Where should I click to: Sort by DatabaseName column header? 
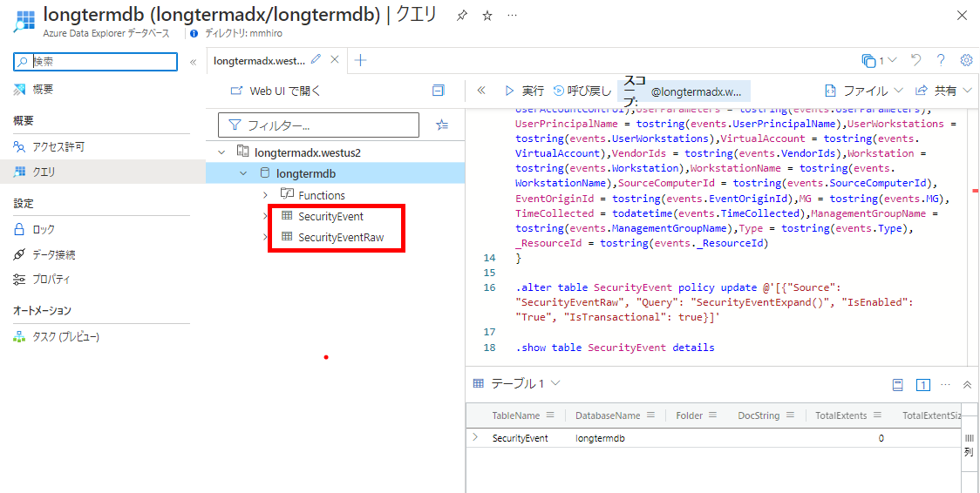pos(608,415)
